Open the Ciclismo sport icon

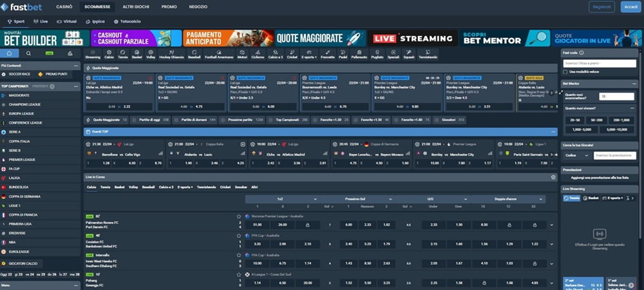(x=258, y=54)
